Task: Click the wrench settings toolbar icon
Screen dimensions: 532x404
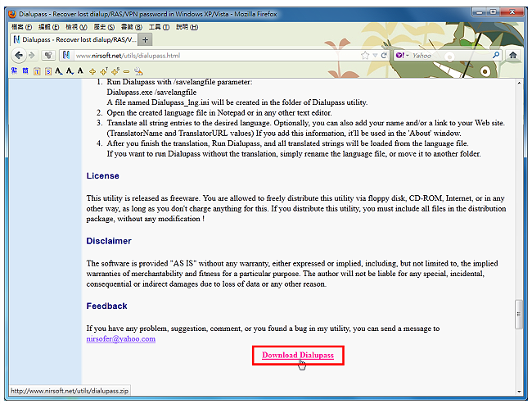Action: (x=138, y=71)
